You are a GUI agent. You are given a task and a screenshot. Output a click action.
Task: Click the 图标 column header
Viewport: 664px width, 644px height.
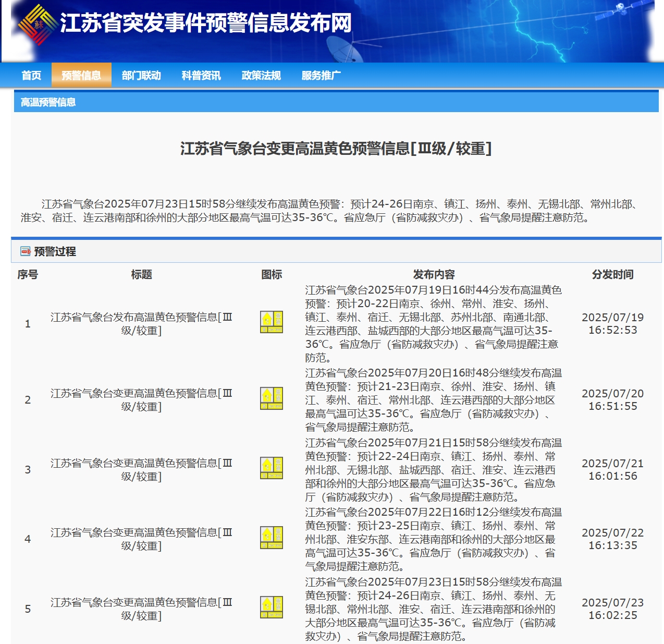[x=272, y=275]
